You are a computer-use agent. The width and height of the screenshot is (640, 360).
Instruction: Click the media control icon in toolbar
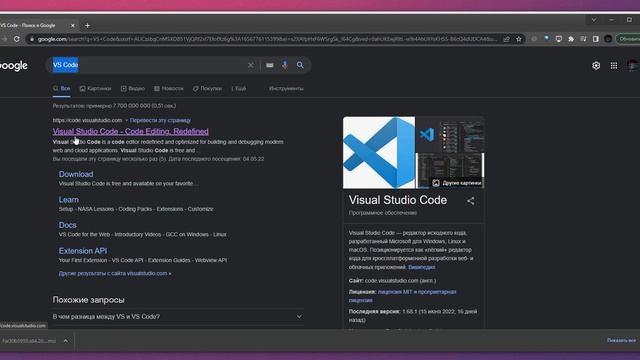[x=583, y=39]
